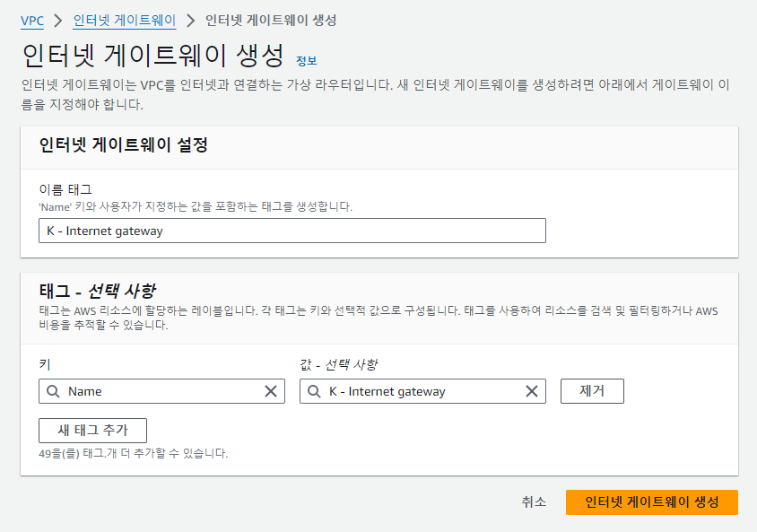Viewport: 757px width, 532px height.
Task: Select the name tag text input
Action: click(291, 230)
